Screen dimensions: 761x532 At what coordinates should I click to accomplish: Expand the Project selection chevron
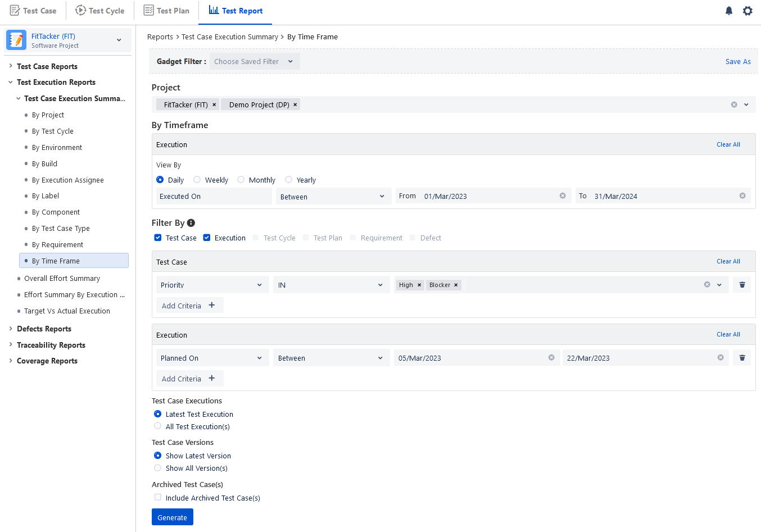[x=746, y=104]
